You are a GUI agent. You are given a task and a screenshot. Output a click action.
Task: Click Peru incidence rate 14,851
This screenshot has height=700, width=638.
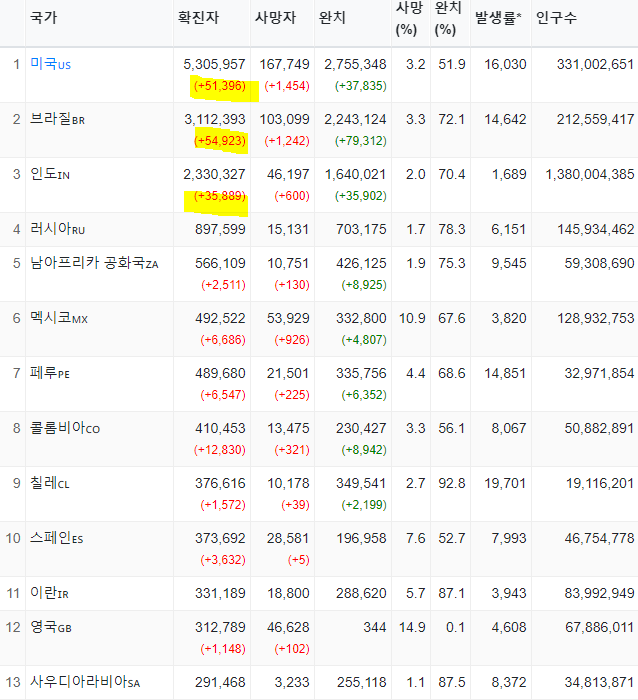(505, 373)
